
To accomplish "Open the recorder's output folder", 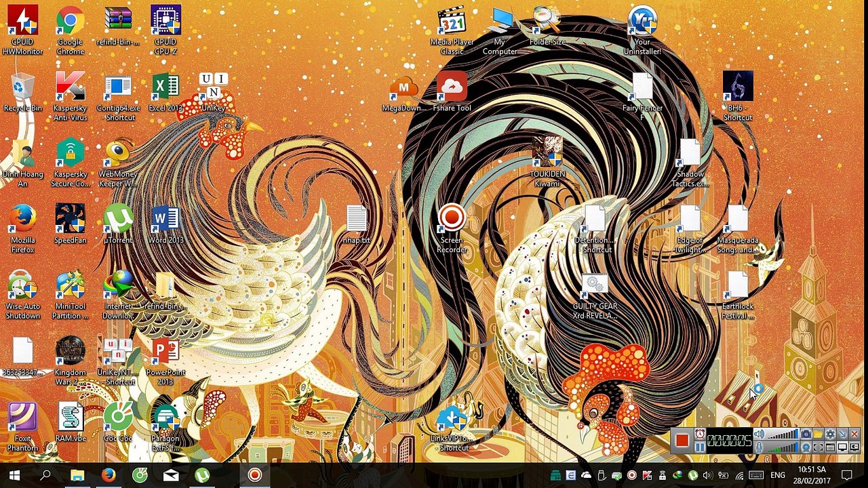I will point(818,434).
